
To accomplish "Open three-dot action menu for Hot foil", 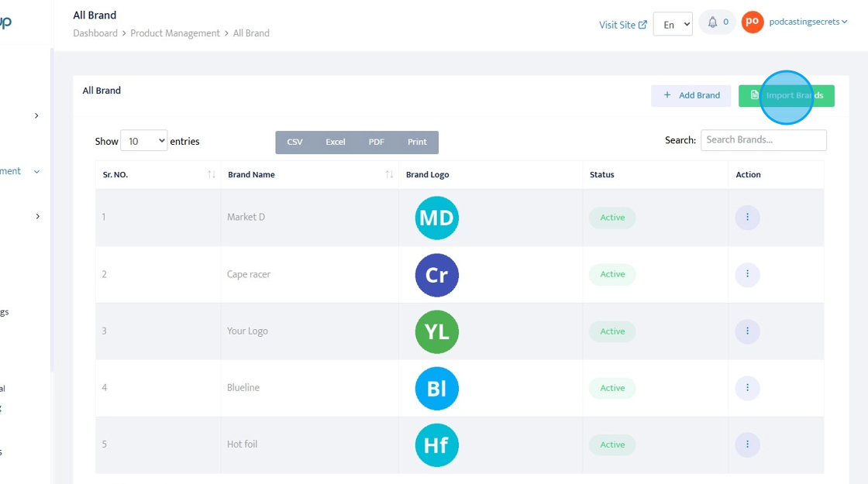I will [747, 445].
